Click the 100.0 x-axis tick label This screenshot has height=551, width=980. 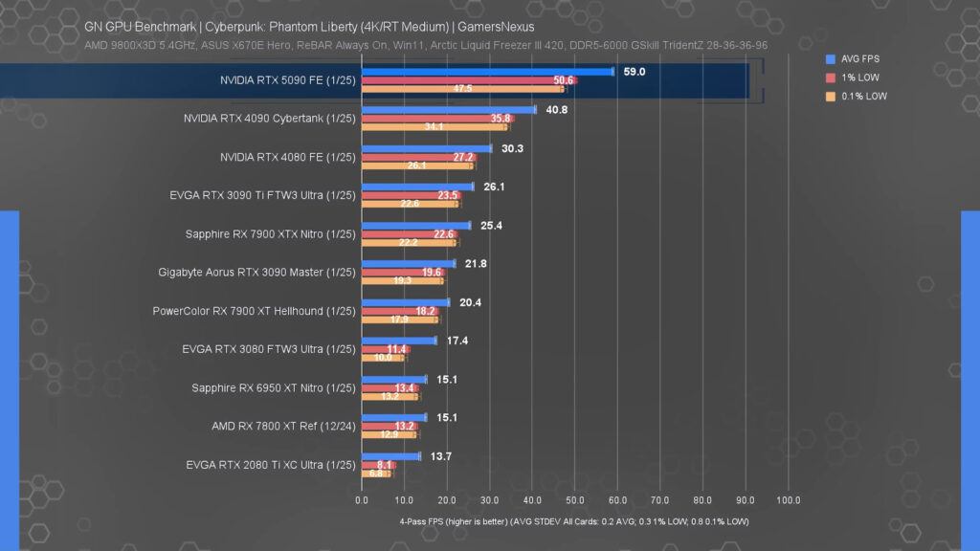click(789, 500)
